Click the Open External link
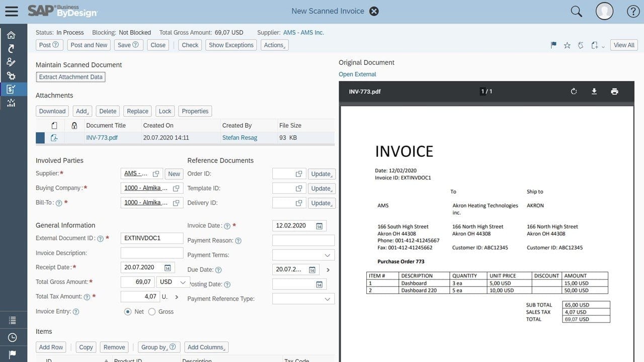 tap(357, 74)
